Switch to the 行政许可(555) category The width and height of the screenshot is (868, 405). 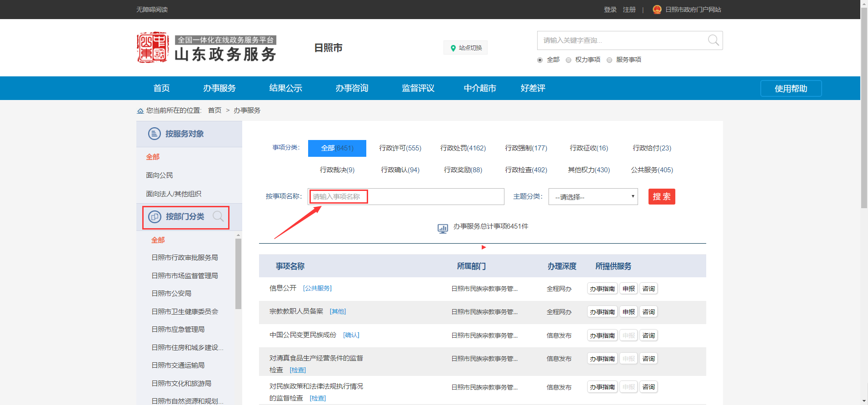[x=400, y=148]
